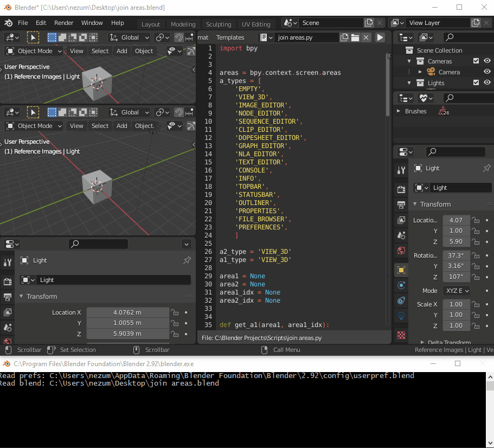Viewport: 494px width, 448px height.
Task: Open Tool tab in bottom-left properties
Action: point(8,262)
